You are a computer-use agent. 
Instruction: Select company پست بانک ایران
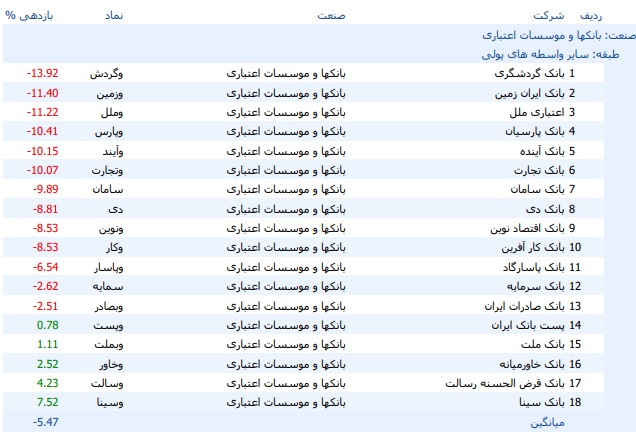coord(528,325)
